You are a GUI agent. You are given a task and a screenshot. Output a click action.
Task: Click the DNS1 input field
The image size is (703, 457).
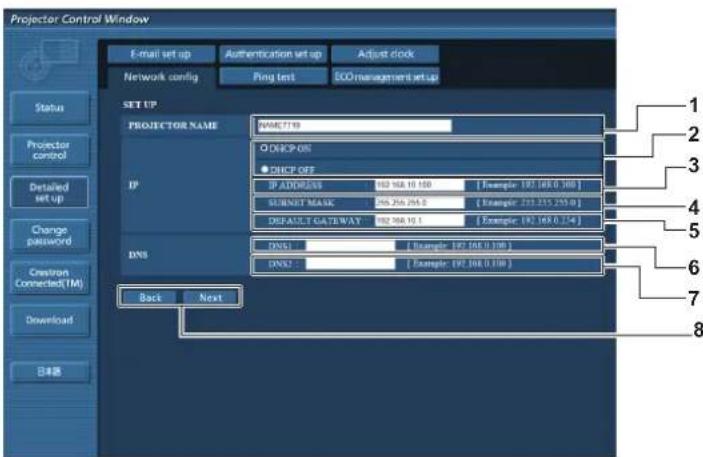(350, 246)
